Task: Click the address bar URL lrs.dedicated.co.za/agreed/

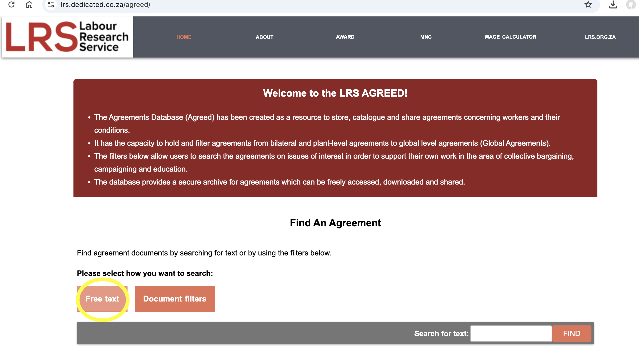Action: pyautogui.click(x=106, y=5)
